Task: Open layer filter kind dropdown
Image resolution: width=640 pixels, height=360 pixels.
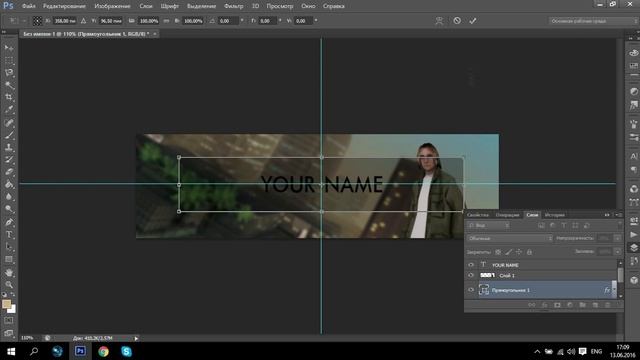Action: (x=489, y=225)
